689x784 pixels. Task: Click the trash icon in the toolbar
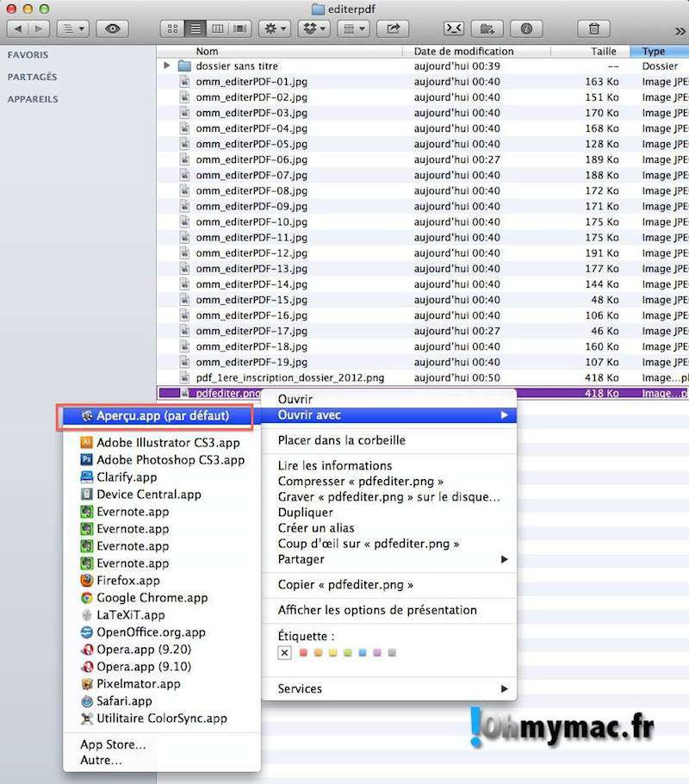click(593, 28)
